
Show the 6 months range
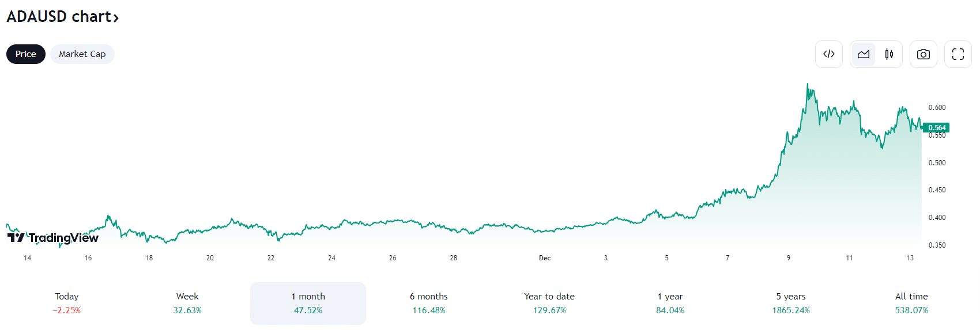coord(429,303)
